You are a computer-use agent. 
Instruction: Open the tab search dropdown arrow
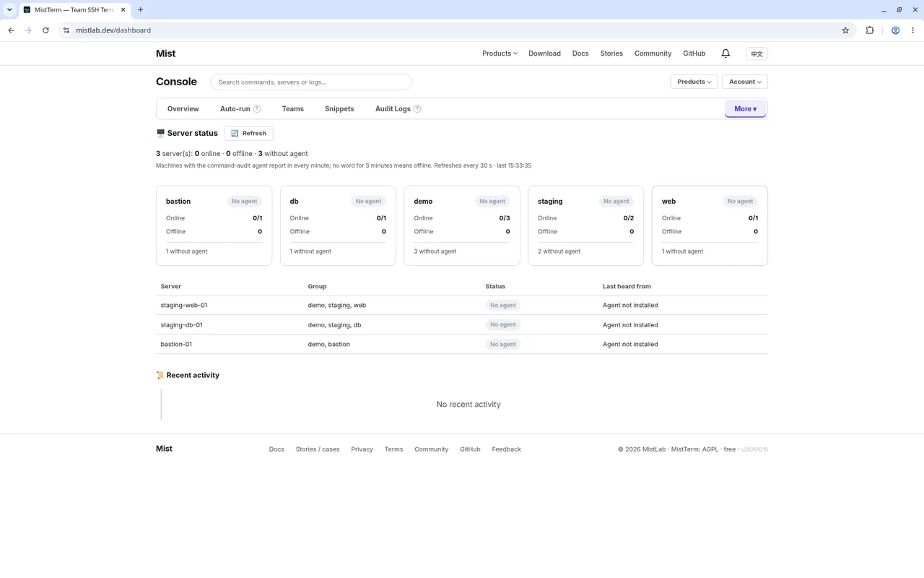click(x=9, y=10)
